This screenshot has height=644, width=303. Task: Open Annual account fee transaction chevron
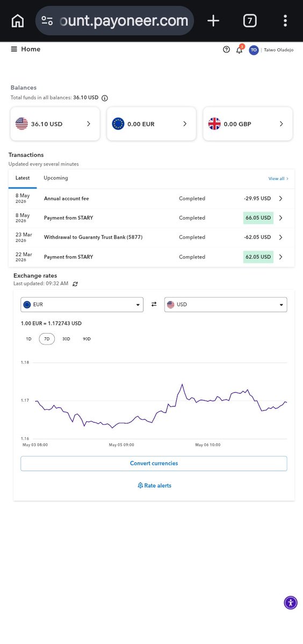point(281,198)
